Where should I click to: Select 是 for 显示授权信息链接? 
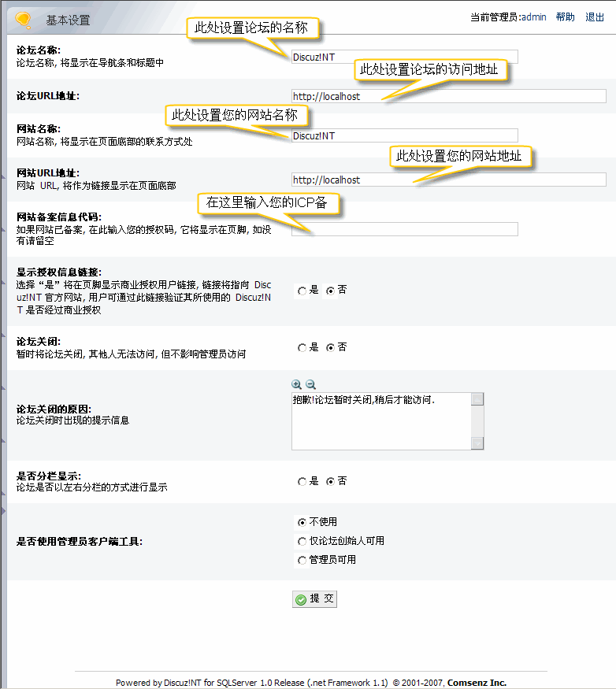(x=302, y=291)
